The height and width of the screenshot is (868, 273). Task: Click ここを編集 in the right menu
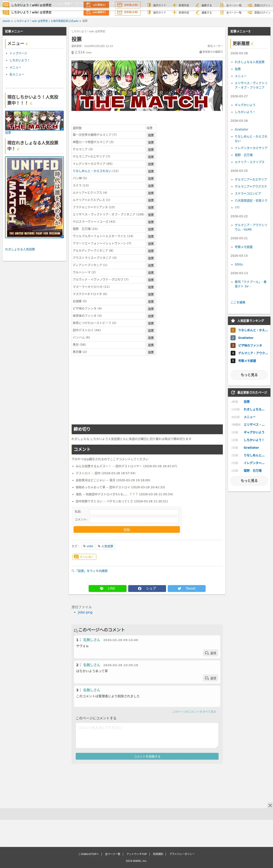pyautogui.click(x=238, y=302)
